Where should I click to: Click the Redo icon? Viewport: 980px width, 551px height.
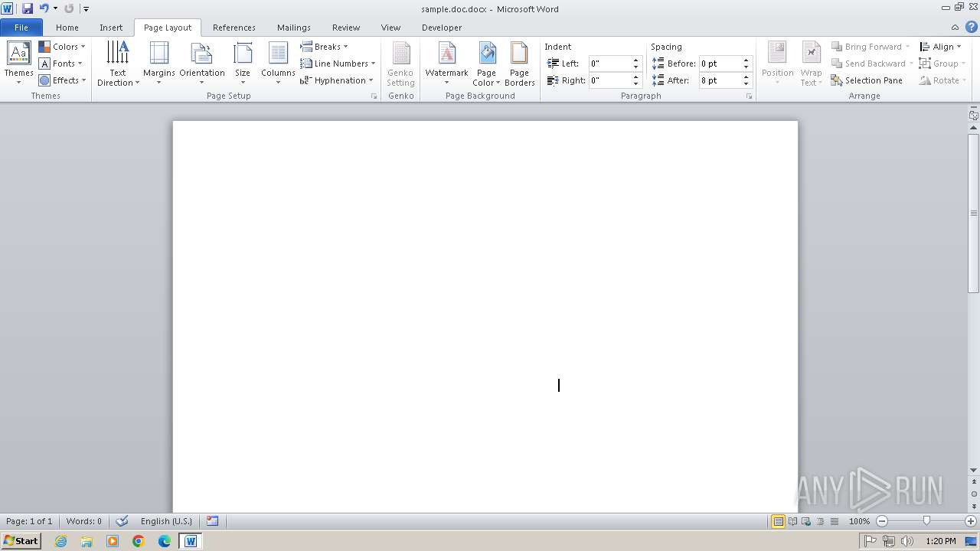tap(69, 8)
